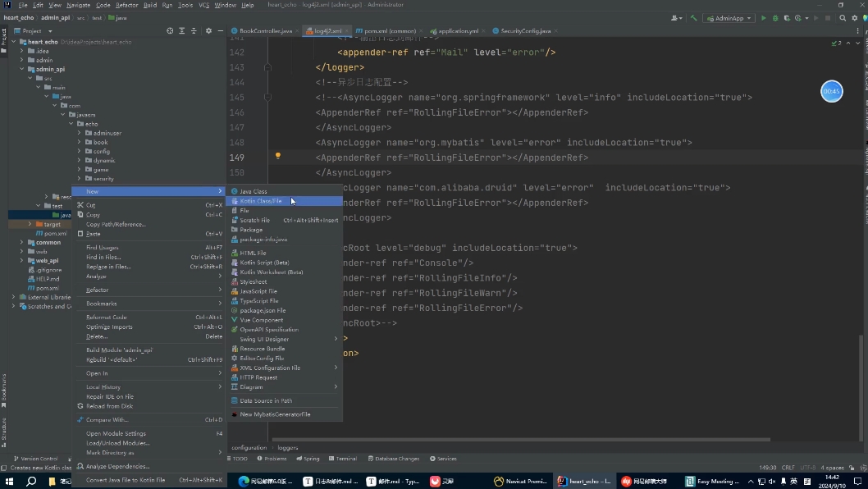The image size is (868, 489).
Task: Collapse all in Project panel toolbar
Action: point(194,31)
